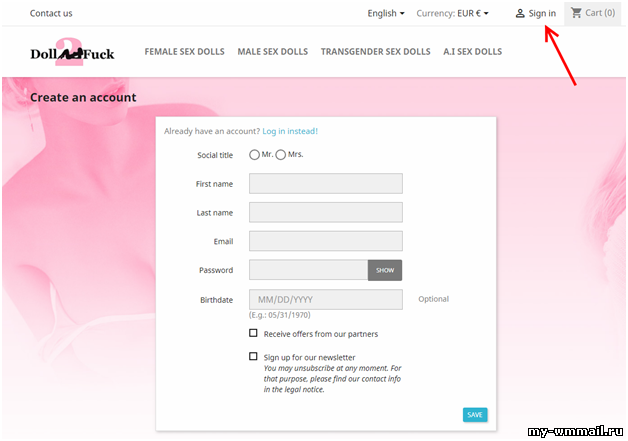Click the 'Optional' text beside Birthdate
The width and height of the screenshot is (628, 441).
point(433,299)
